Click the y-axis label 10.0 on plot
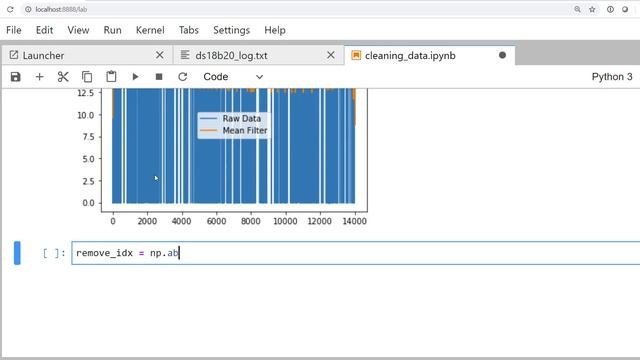640x360 pixels. pos(86,115)
